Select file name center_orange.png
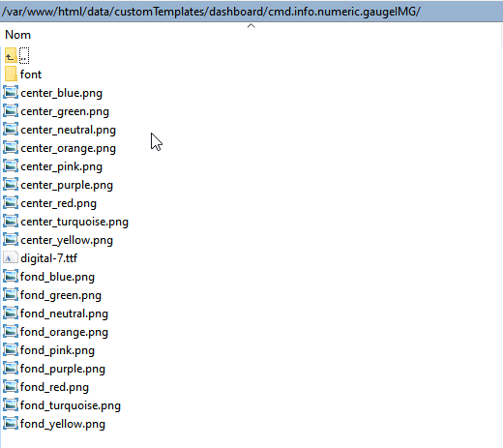The image size is (503, 448). point(68,148)
